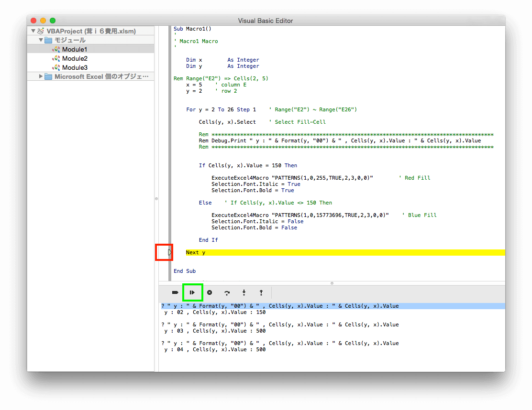This screenshot has width=532, height=410.
Task: Click the Red Fill ExecuteExcel4Macro line
Action: pyautogui.click(x=292, y=178)
